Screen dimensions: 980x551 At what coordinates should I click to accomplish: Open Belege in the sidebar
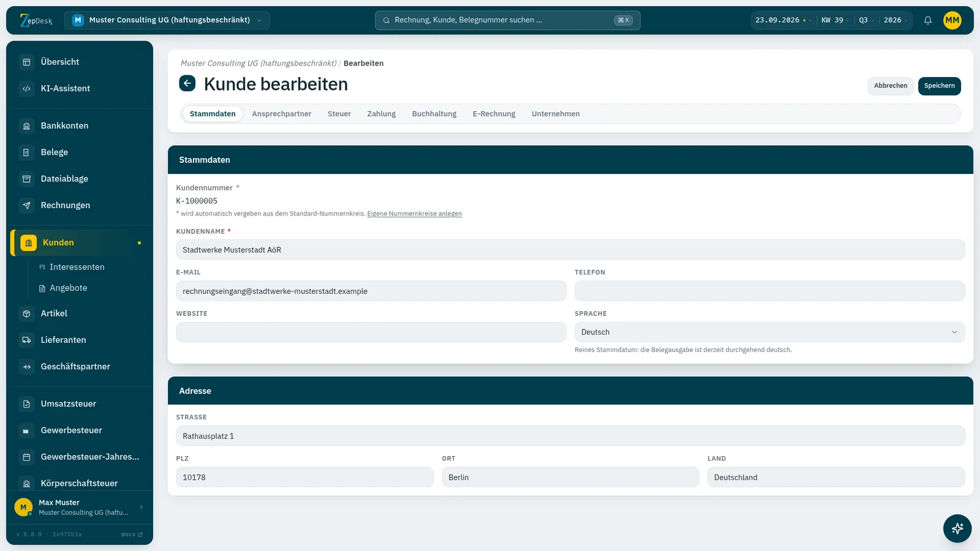point(80,152)
